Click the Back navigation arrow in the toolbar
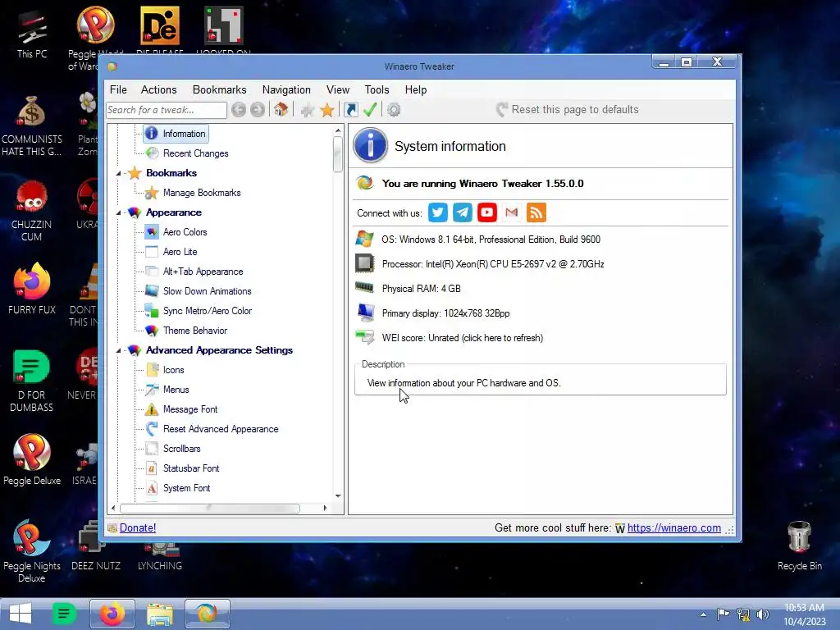Viewport: 840px width, 630px height. point(239,110)
